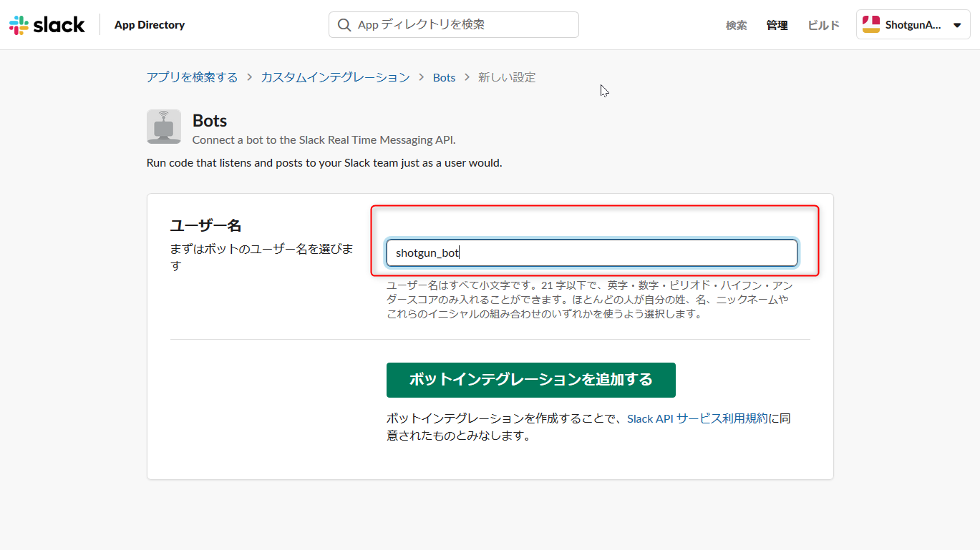Go to アプリを検索する breadcrumb
This screenshot has width=980, height=550.
pyautogui.click(x=192, y=77)
